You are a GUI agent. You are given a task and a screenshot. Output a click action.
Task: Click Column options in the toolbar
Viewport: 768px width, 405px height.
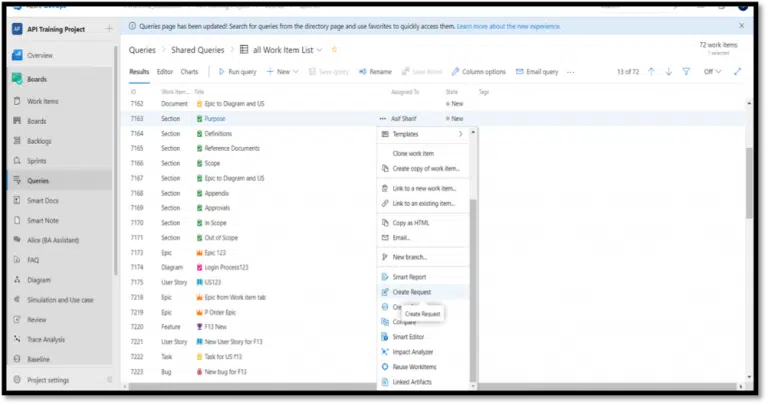479,72
